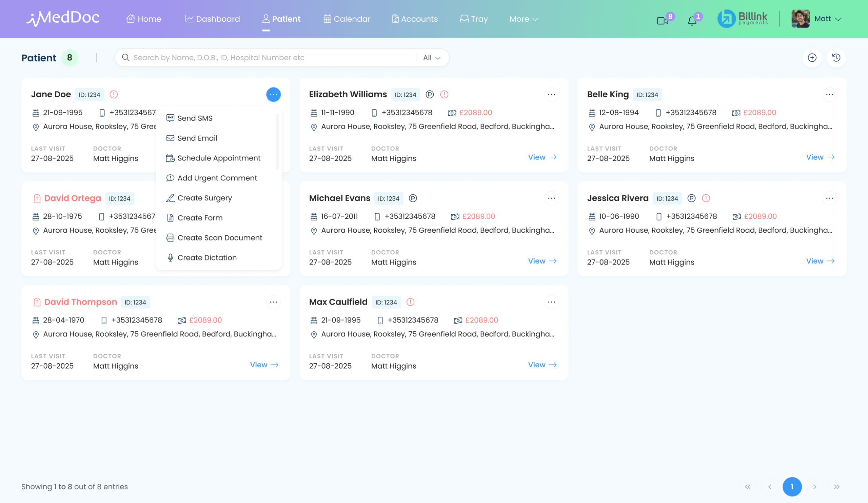Expand the More navigation menu
Image resolution: width=868 pixels, height=503 pixels.
click(x=523, y=19)
